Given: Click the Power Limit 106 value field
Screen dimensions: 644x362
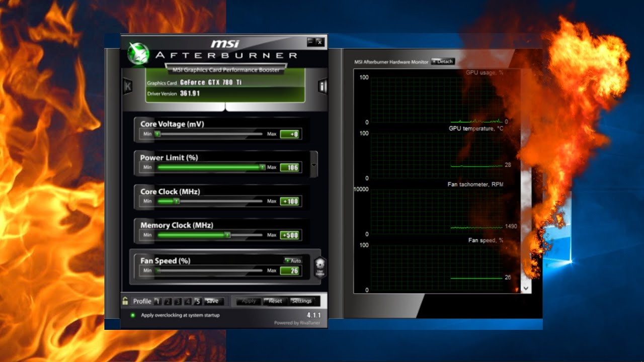Looking at the screenshot, I should click(290, 167).
